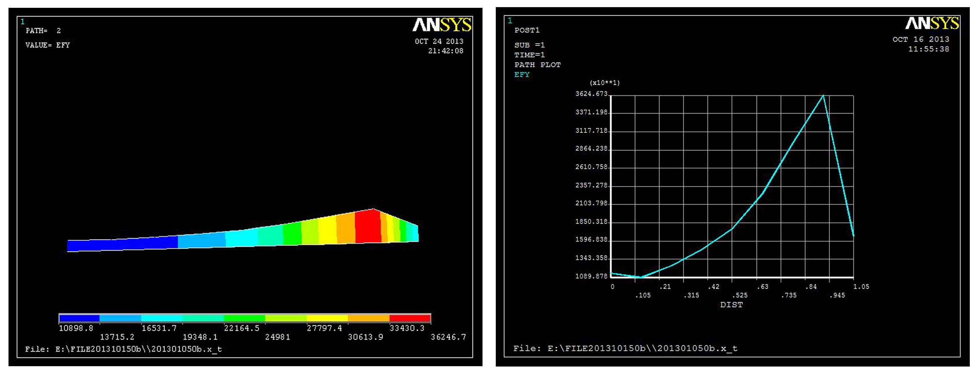Viewport: 980px width, 374px height.
Task: Click legend value "33430.3"
Action: [407, 328]
